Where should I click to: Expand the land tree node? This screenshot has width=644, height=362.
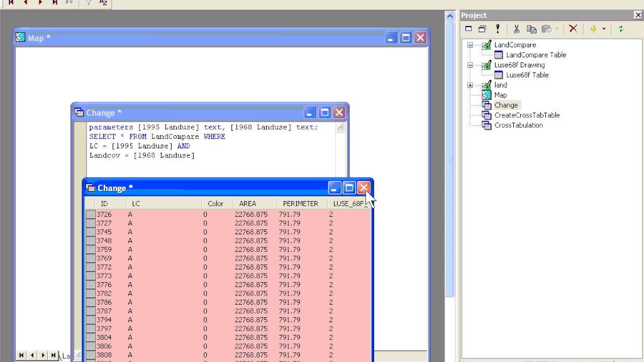(x=470, y=85)
